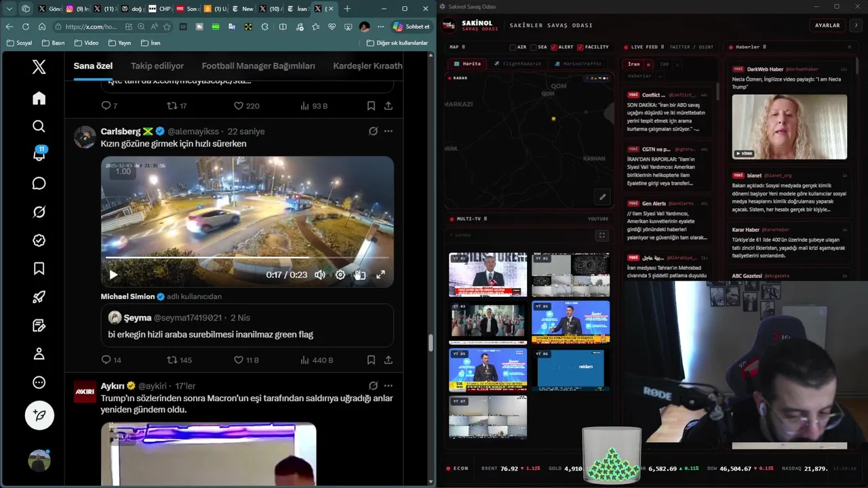
Task: Like the post showing 220 likes
Action: click(x=246, y=106)
